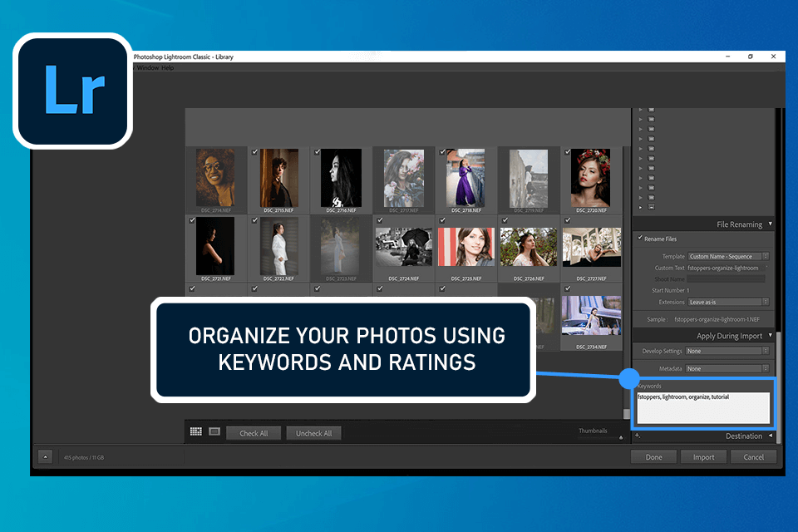Uncheck photo DSC_2720.NEF checkbox

(568, 152)
